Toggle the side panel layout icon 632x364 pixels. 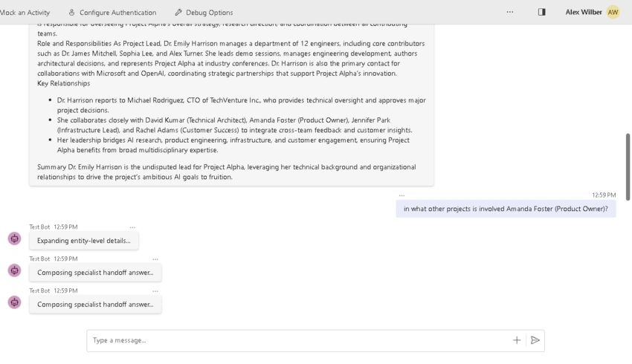click(x=542, y=12)
